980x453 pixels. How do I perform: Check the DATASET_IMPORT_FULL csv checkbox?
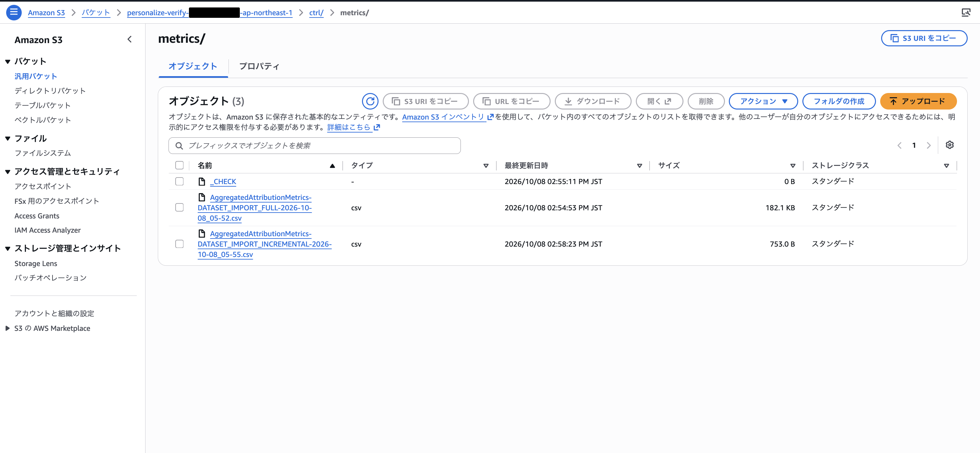point(179,207)
